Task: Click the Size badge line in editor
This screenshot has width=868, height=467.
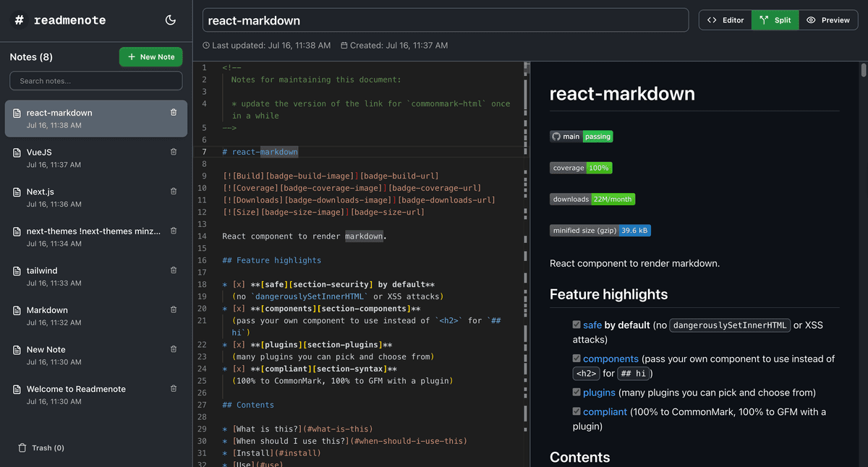Action: click(x=323, y=212)
